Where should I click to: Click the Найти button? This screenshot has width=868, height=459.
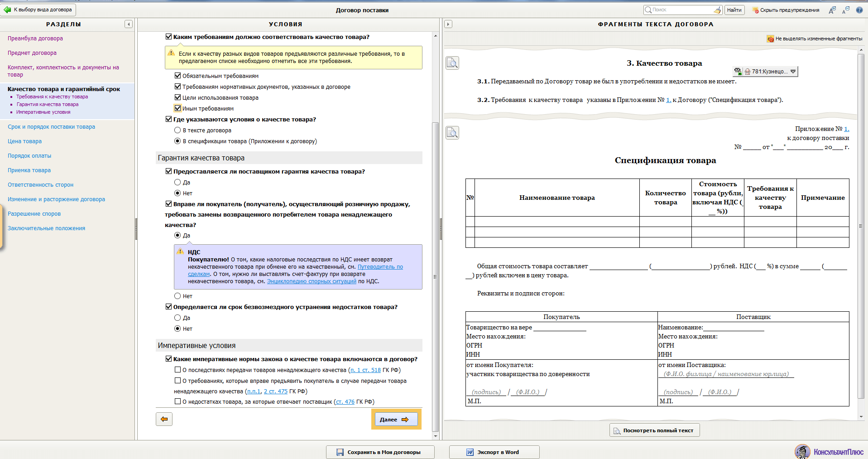click(x=734, y=10)
